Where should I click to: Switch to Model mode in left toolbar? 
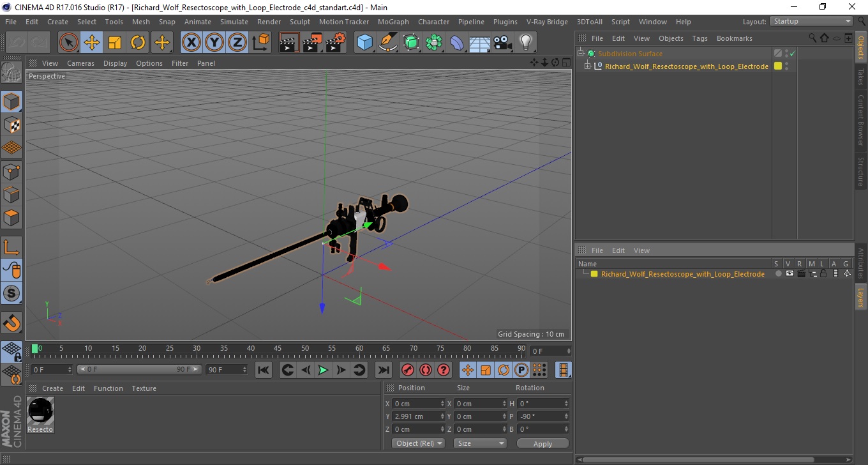point(11,102)
